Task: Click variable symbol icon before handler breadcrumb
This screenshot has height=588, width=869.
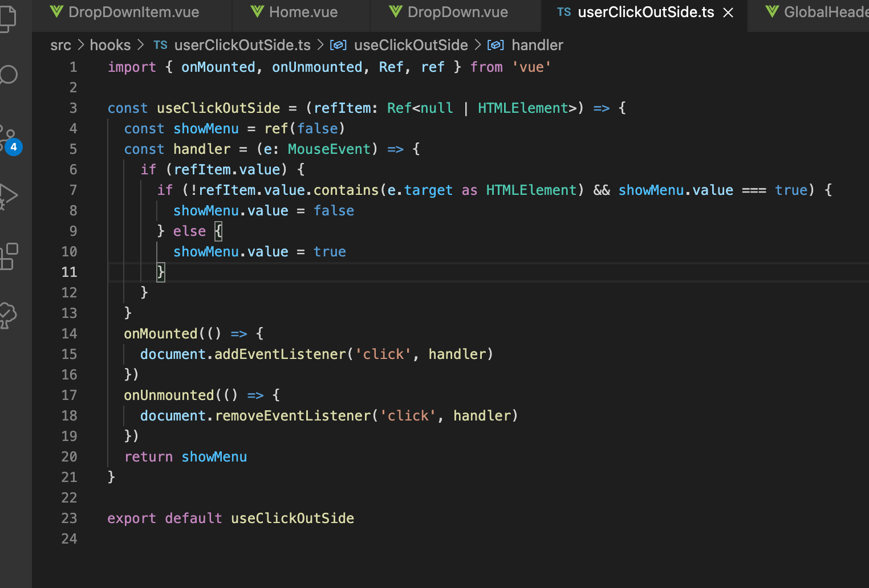Action: pos(496,45)
